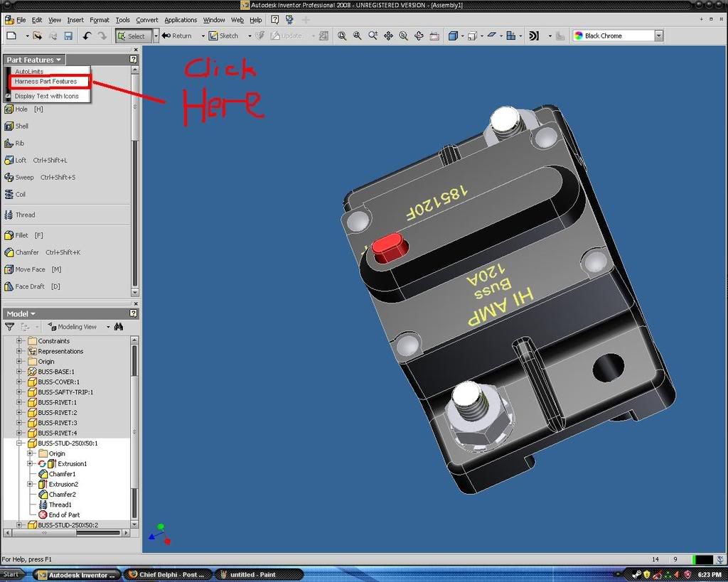
Task: Open the Select tool dropdown arrow
Action: [156, 36]
